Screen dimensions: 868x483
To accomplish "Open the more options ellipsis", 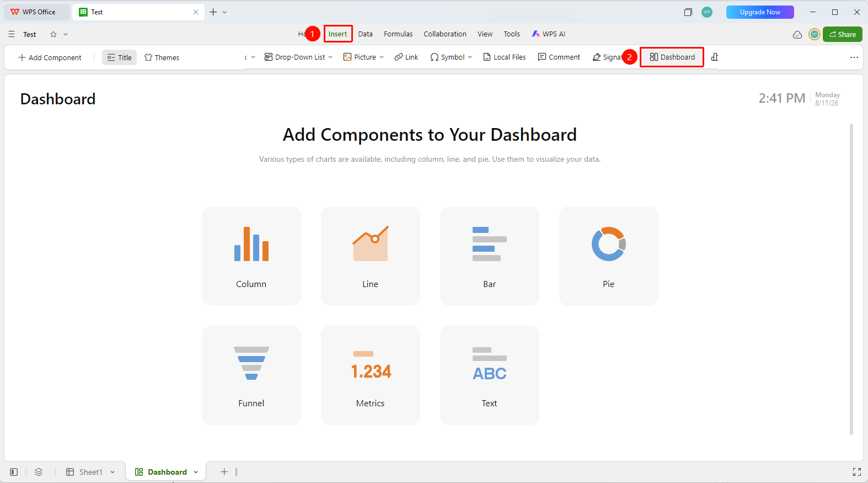I will point(854,57).
